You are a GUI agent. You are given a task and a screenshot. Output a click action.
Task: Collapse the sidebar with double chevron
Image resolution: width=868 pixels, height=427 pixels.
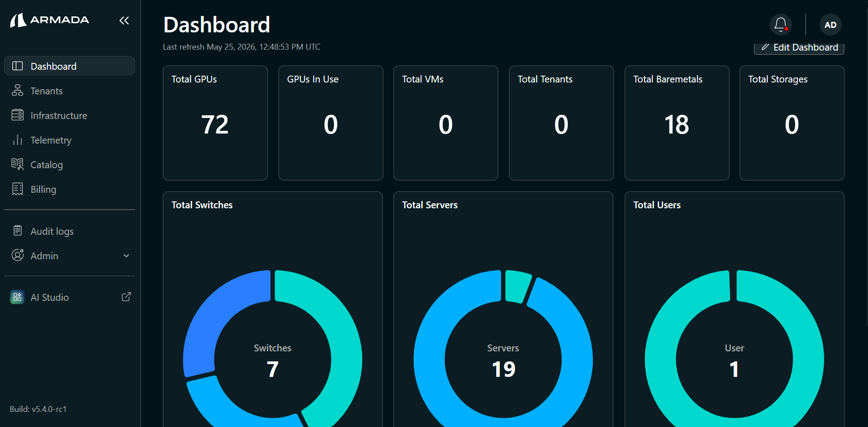124,20
